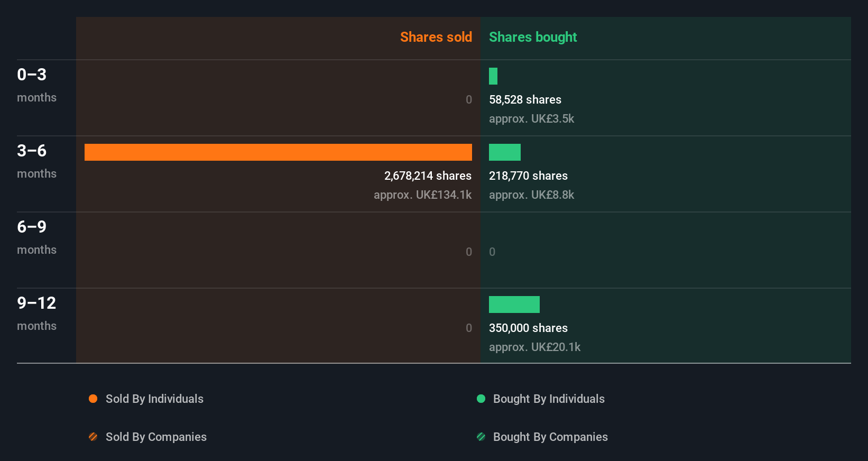Viewport: 868px width, 461px height.
Task: Select the approx. UK£134.1k value
Action: coord(422,195)
